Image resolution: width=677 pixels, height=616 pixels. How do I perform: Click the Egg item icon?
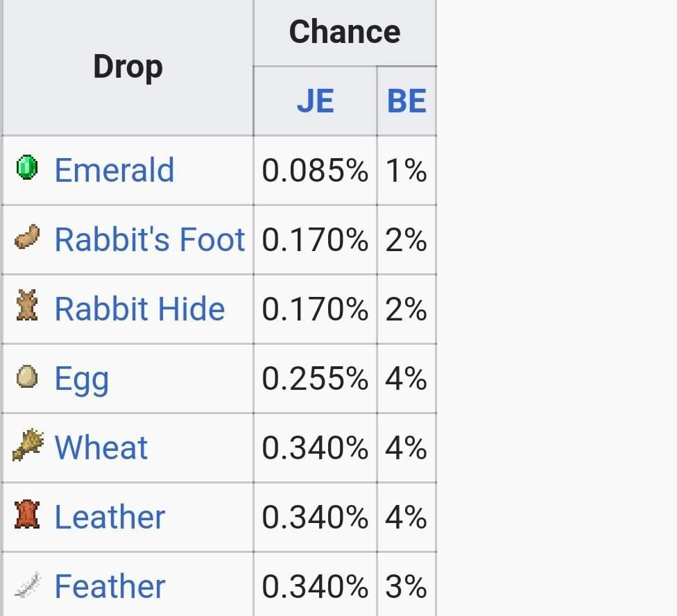(26, 377)
